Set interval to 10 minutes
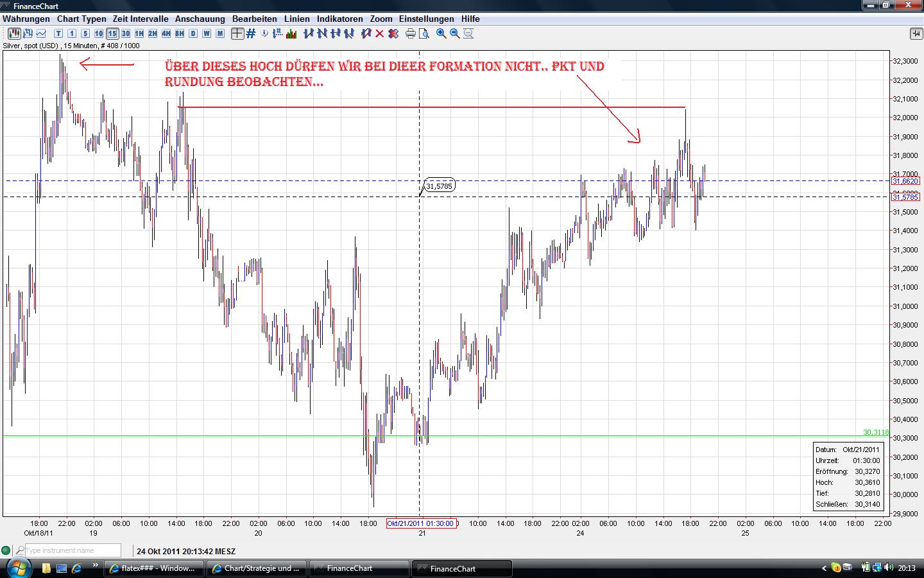This screenshot has height=578, width=924. point(99,33)
